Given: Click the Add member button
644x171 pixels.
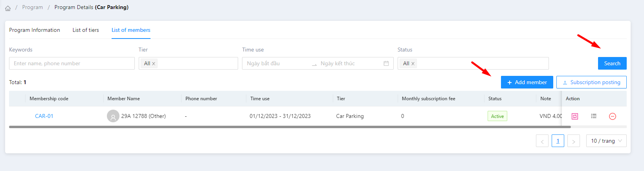Looking at the screenshot, I should coord(527,82).
